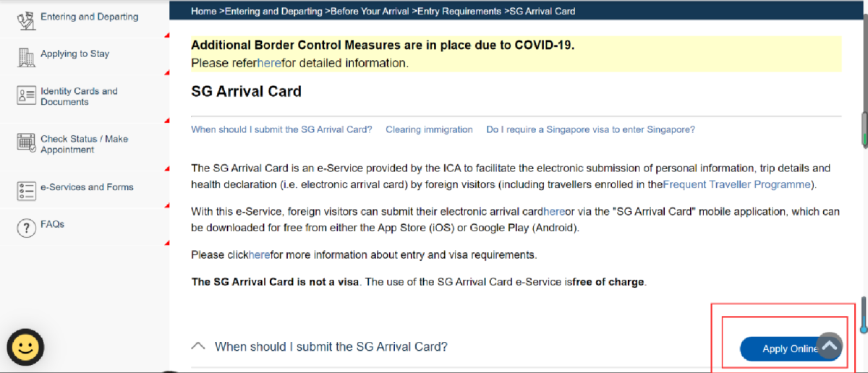
Task: Click the e-Services and Forms list icon
Action: (26, 190)
